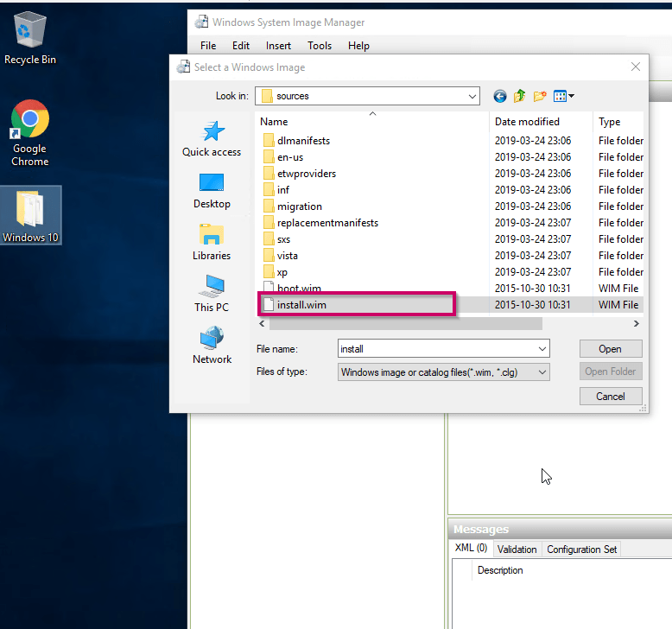
Task: Switch to the Validation tab
Action: click(517, 550)
